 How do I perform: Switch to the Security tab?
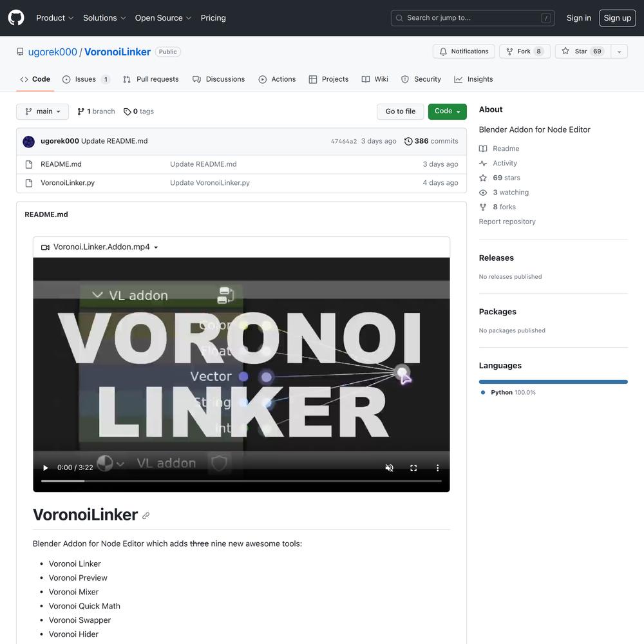421,79
